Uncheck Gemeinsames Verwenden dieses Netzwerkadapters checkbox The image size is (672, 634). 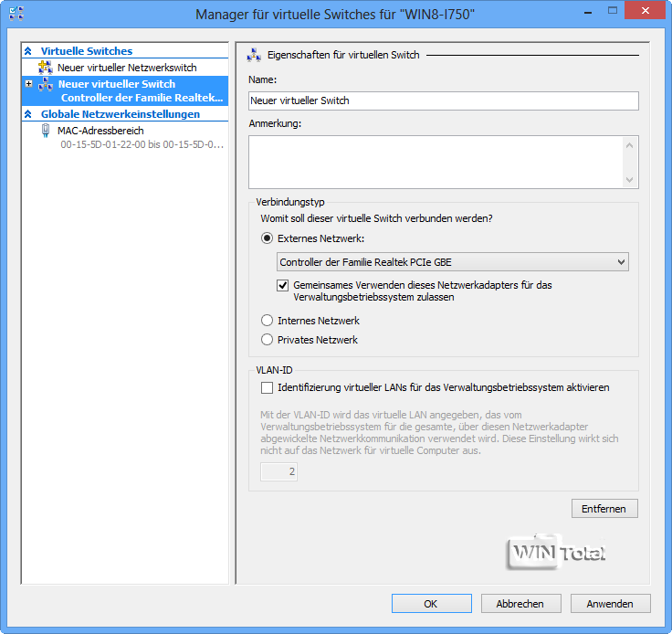coord(282,286)
